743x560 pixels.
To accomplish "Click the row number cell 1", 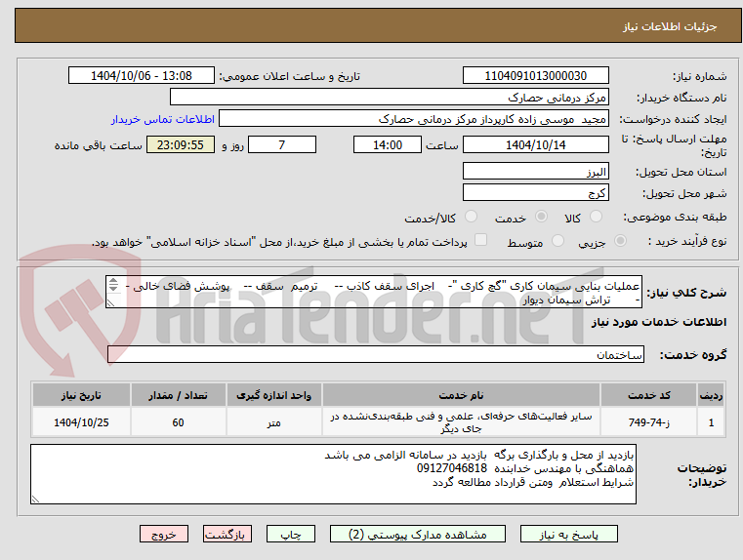I will coord(711,422).
